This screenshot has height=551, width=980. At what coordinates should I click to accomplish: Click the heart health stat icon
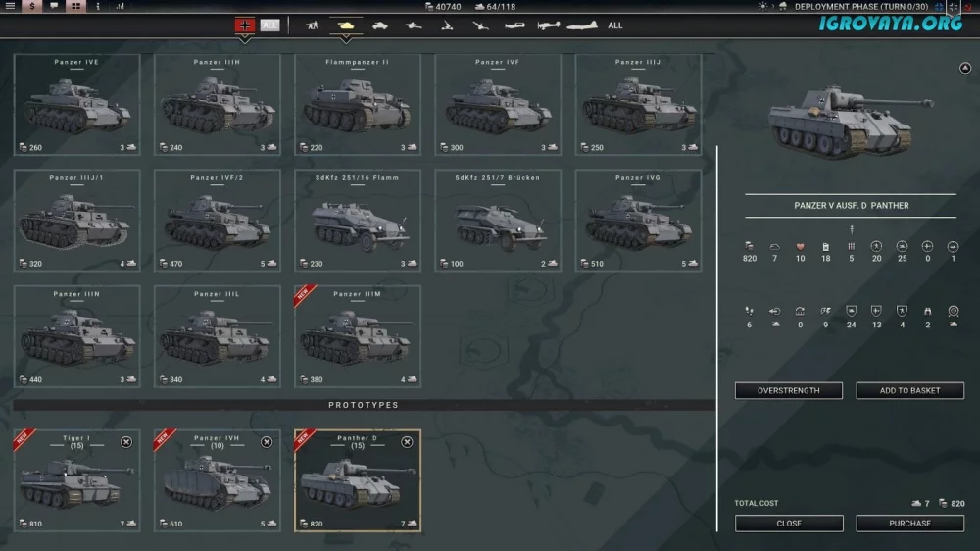click(800, 245)
